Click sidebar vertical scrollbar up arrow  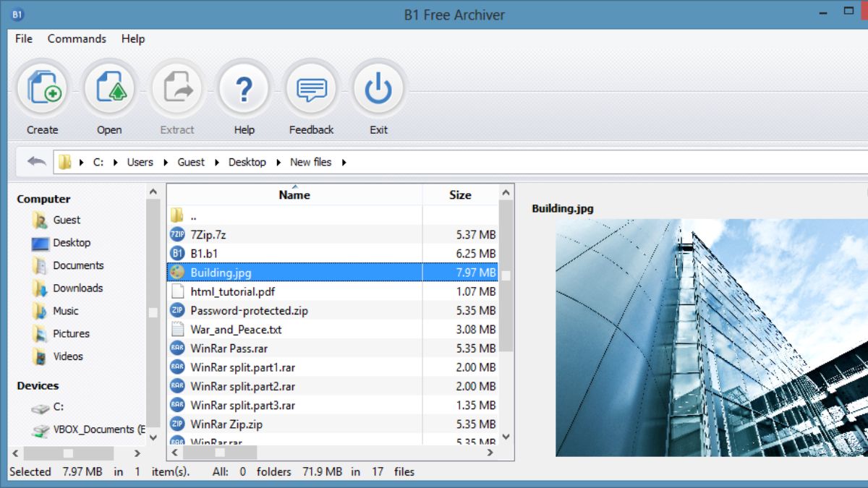point(153,192)
